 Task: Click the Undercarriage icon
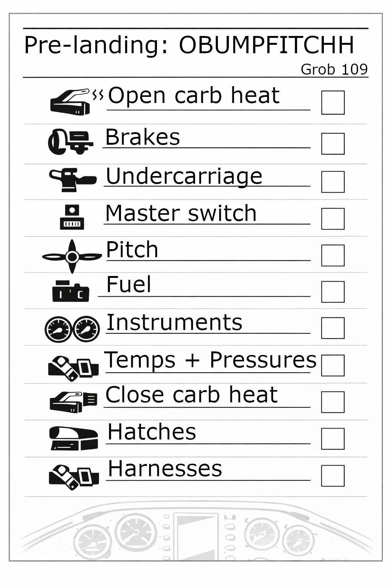[x=72, y=179]
